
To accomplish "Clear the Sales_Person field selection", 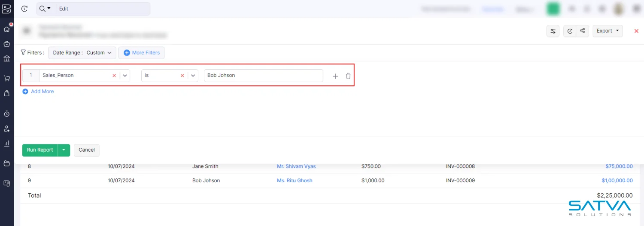I will 114,76.
